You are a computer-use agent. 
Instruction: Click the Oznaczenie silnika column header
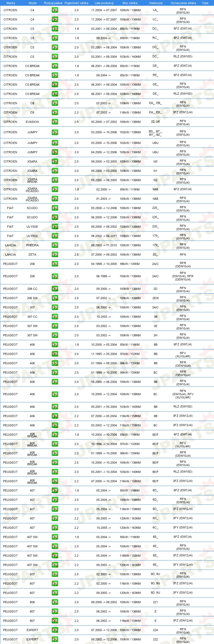[183, 3]
